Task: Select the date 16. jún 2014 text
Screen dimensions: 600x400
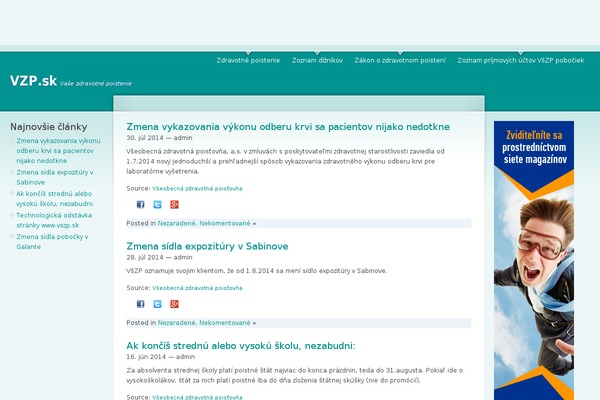Action: [146, 357]
